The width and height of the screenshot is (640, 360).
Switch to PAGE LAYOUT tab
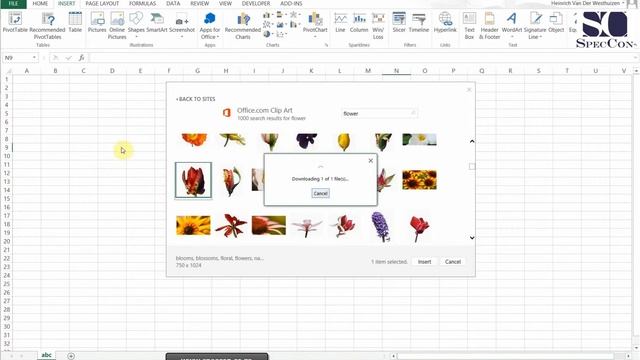pos(102,4)
